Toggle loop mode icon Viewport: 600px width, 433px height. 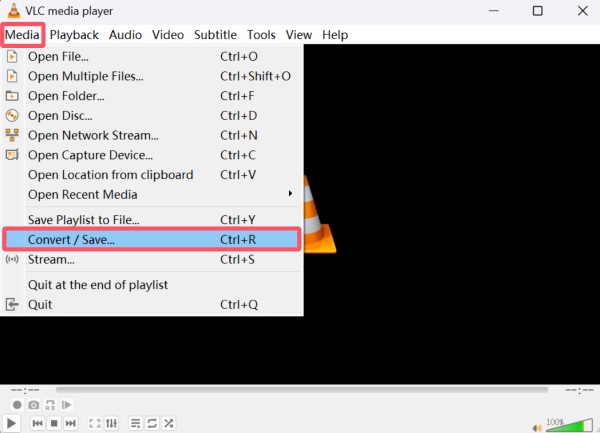[153, 424]
